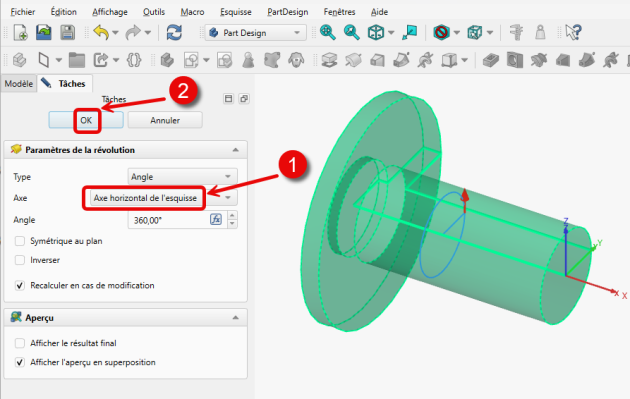The image size is (630, 399).
Task: Tick Afficher le résultat final checkbox
Action: tap(19, 343)
